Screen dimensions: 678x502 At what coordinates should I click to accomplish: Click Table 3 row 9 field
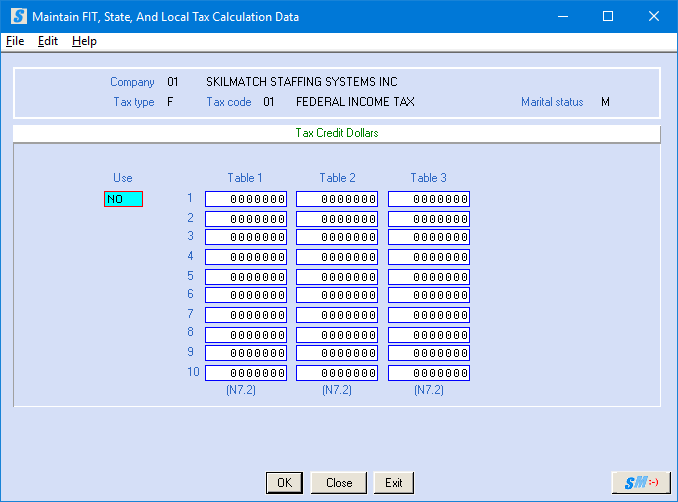(429, 353)
